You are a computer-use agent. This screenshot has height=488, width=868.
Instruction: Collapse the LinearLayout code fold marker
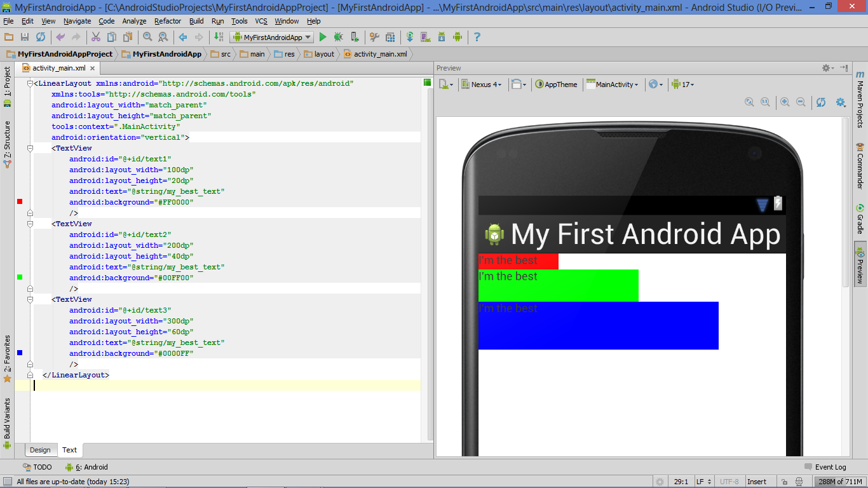coord(30,83)
